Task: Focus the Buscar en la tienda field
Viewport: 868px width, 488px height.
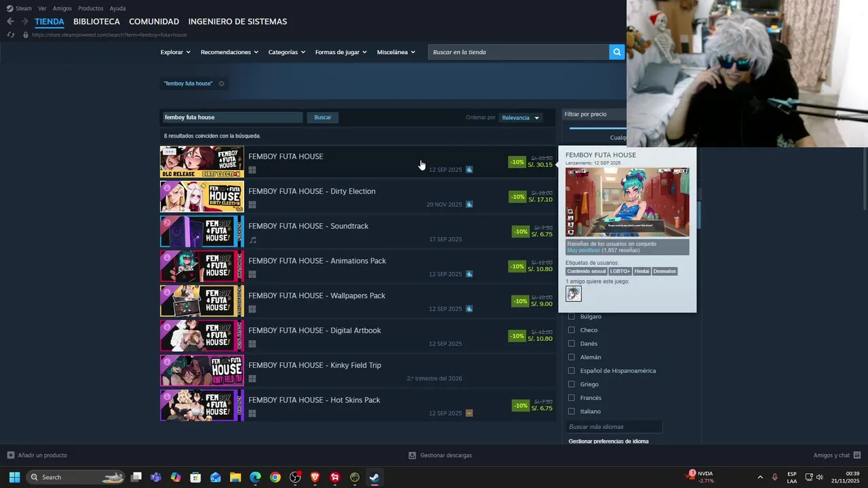Action: (x=518, y=52)
